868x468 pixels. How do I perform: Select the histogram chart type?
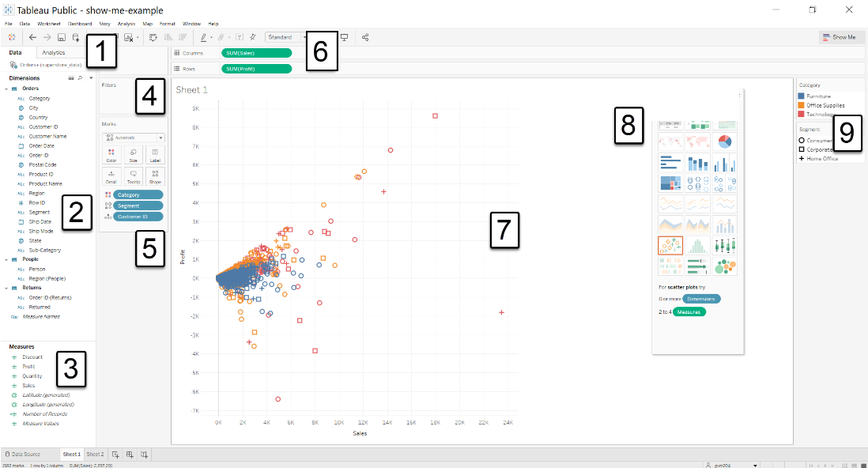(x=696, y=245)
